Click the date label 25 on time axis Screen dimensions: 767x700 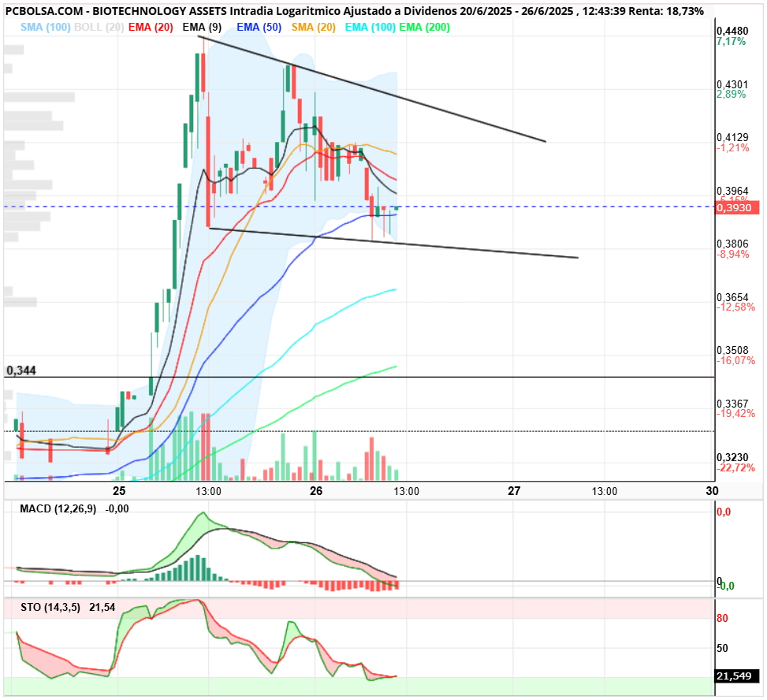click(x=119, y=490)
